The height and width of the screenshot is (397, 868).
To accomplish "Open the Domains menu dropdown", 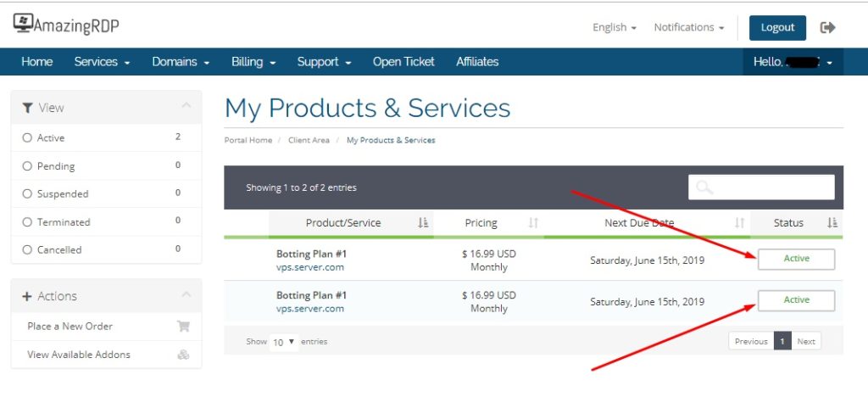I will click(181, 62).
